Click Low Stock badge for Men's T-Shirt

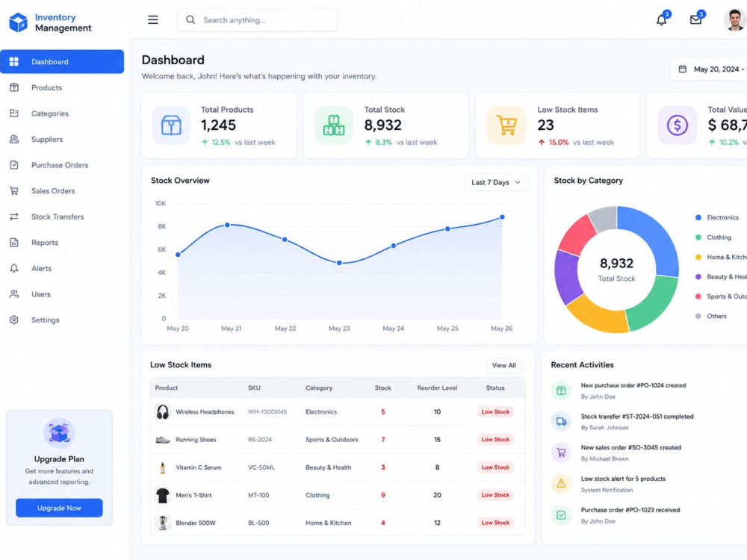[495, 495]
